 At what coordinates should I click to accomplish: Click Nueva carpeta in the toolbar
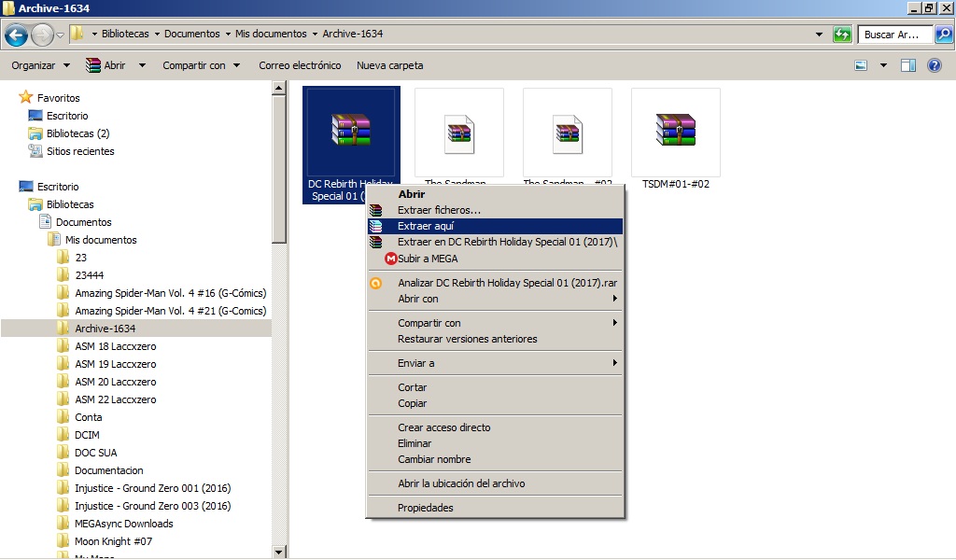point(389,65)
